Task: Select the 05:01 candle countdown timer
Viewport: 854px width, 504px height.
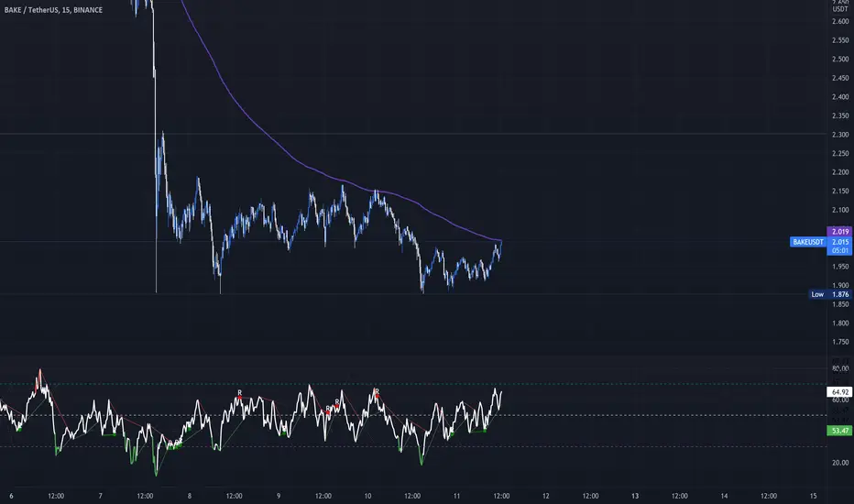Action: pos(840,251)
